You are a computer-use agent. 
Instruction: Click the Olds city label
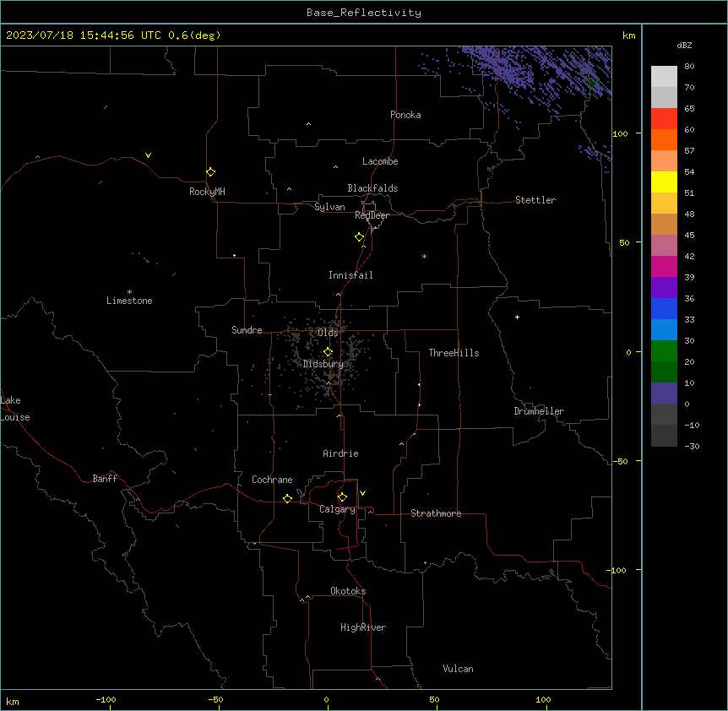(x=328, y=333)
